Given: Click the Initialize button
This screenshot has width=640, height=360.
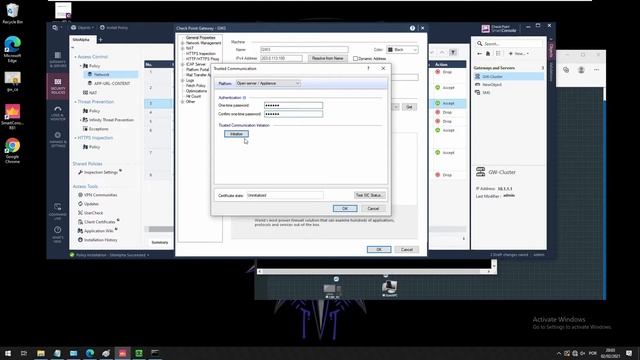Looking at the screenshot, I should click(236, 134).
